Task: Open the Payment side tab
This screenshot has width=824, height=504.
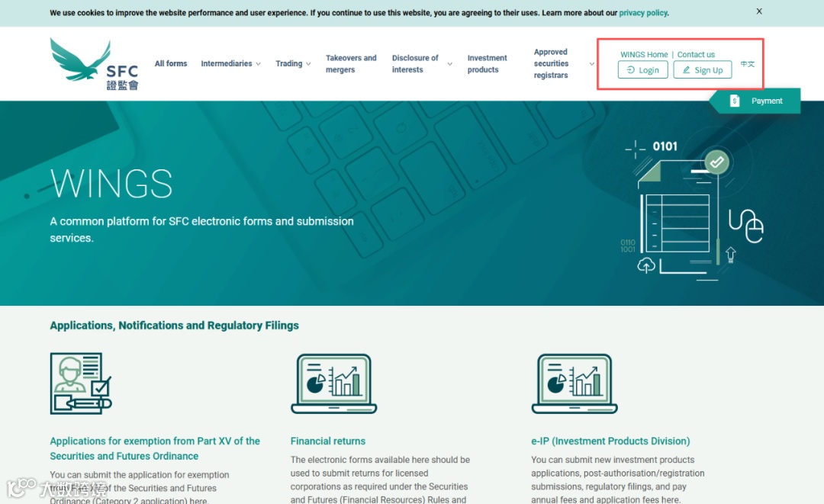Action: [755, 101]
